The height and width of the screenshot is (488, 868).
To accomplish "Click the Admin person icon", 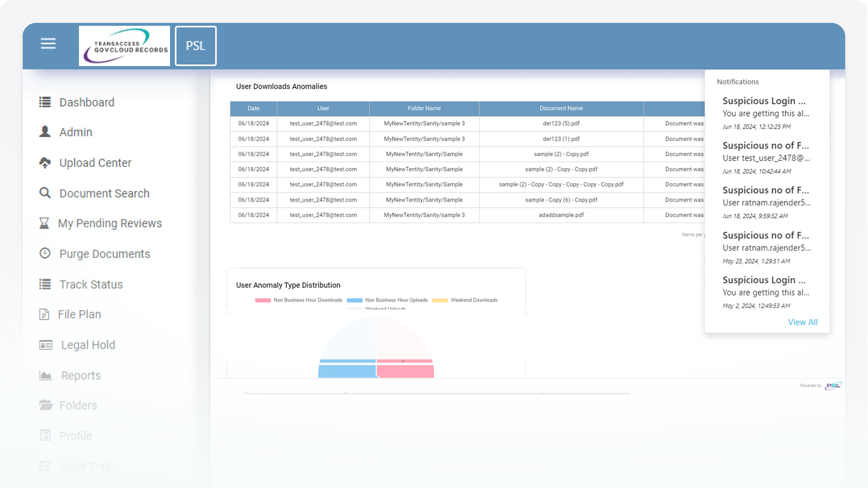I will (45, 132).
